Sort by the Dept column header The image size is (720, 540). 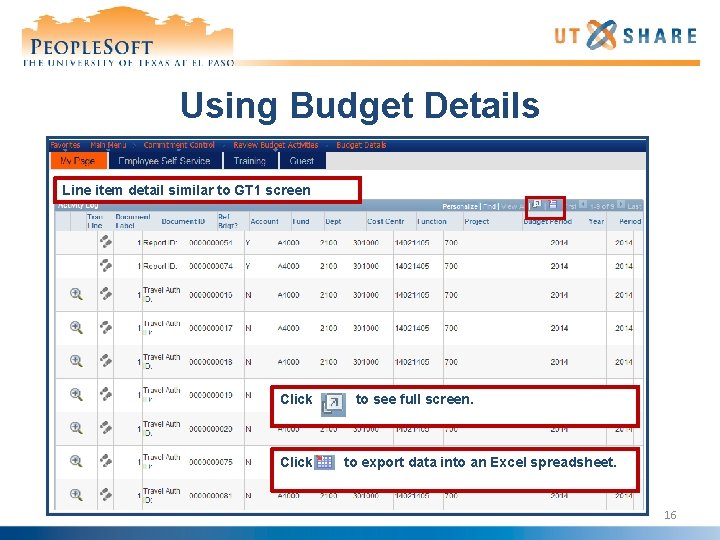333,221
